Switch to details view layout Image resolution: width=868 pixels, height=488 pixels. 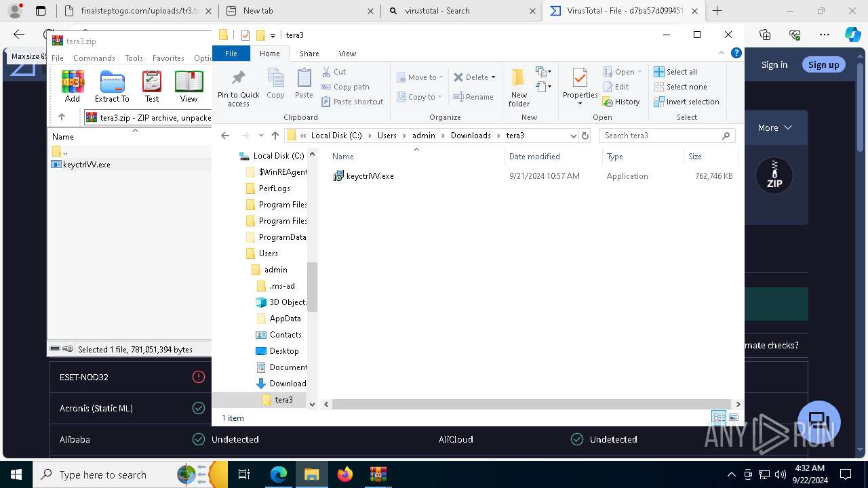(718, 418)
